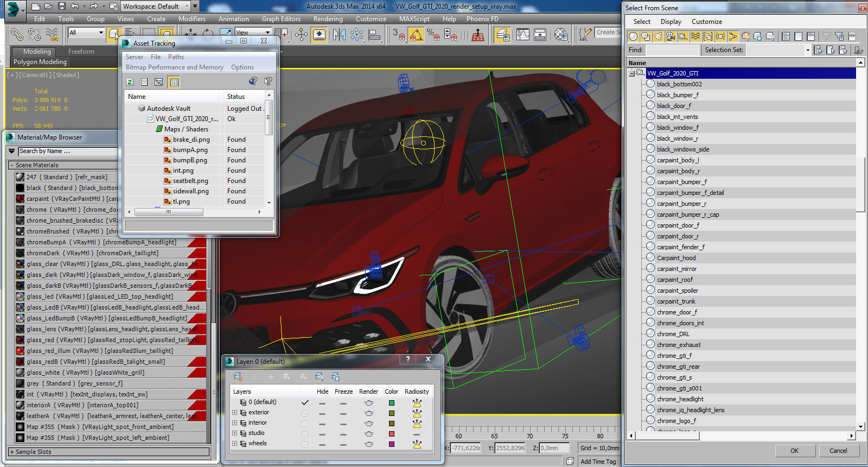Click the Find input field in Select From Scene
Image resolution: width=868 pixels, height=467 pixels.
673,50
